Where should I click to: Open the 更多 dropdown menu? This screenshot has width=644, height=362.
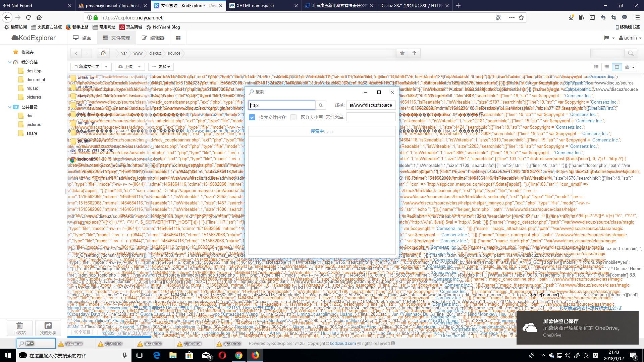click(x=160, y=66)
